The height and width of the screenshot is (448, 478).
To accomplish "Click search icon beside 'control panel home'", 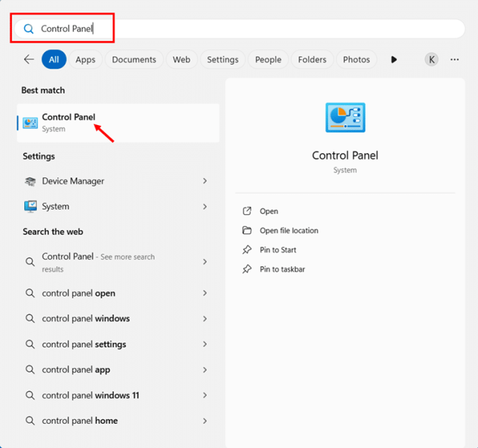I will pos(30,421).
